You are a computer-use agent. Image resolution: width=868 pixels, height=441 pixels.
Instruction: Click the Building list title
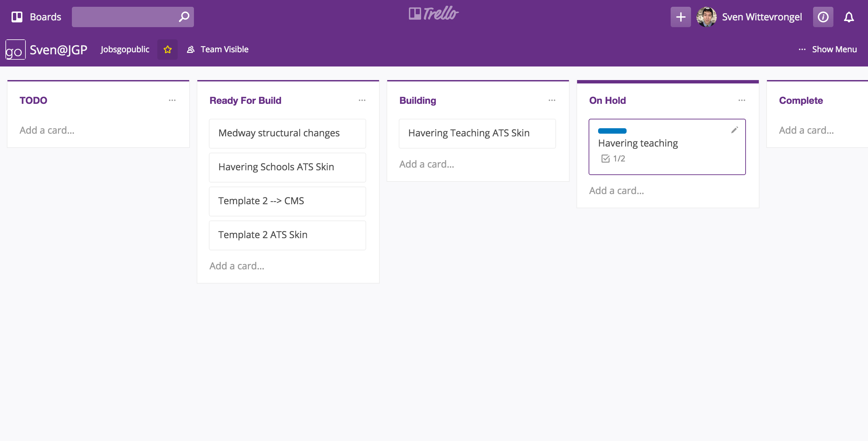click(x=418, y=100)
